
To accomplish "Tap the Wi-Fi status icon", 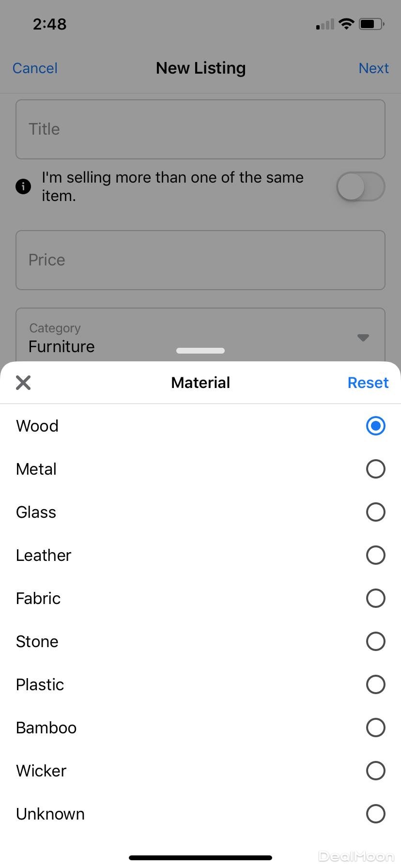I will click(x=346, y=24).
